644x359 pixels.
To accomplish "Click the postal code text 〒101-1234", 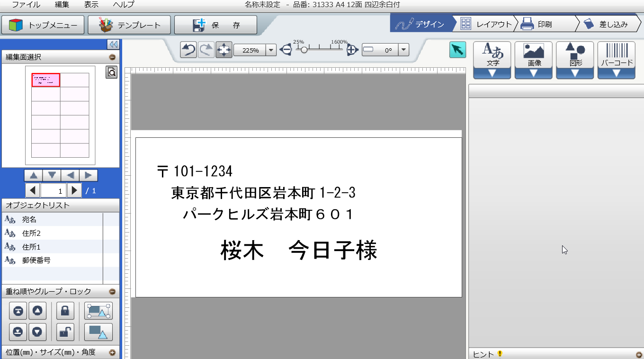I will (x=195, y=171).
